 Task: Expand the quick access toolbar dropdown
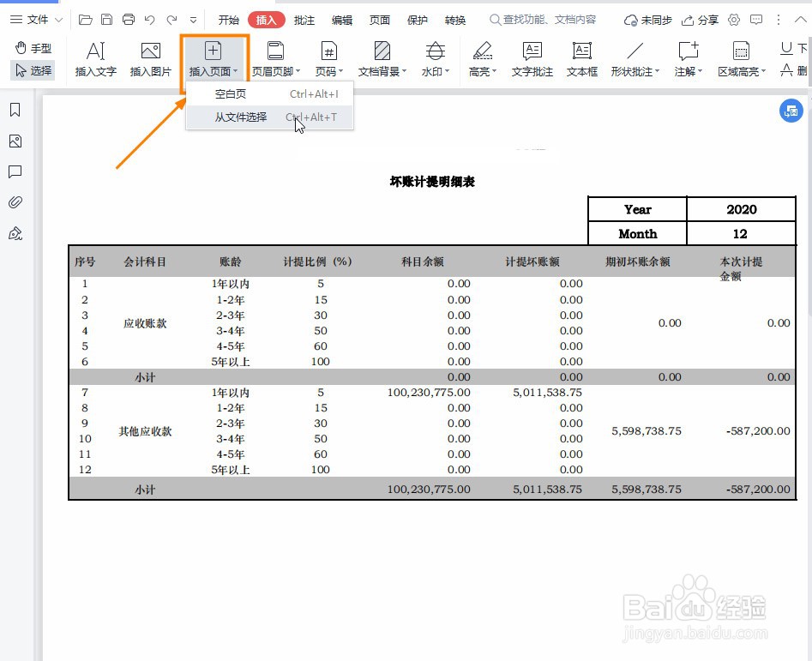193,21
